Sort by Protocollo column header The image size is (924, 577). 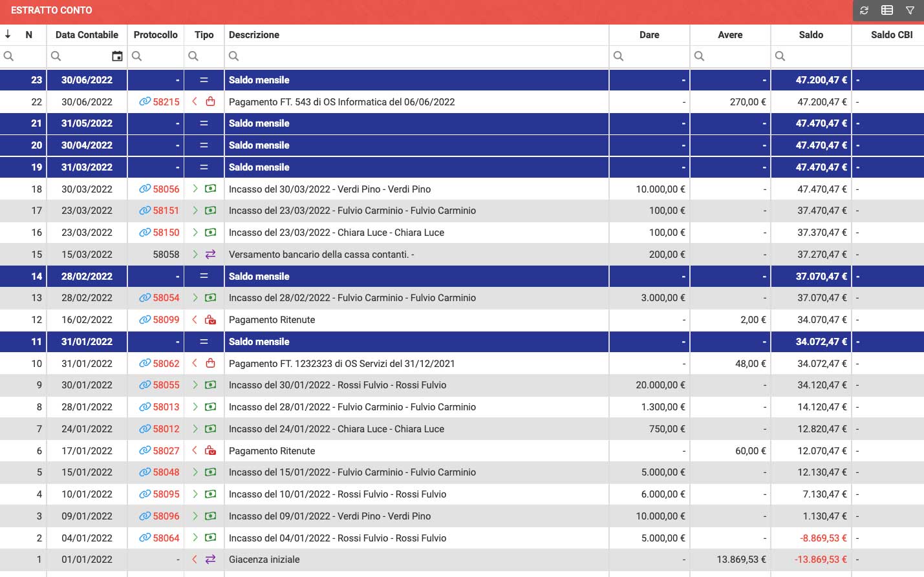[156, 35]
